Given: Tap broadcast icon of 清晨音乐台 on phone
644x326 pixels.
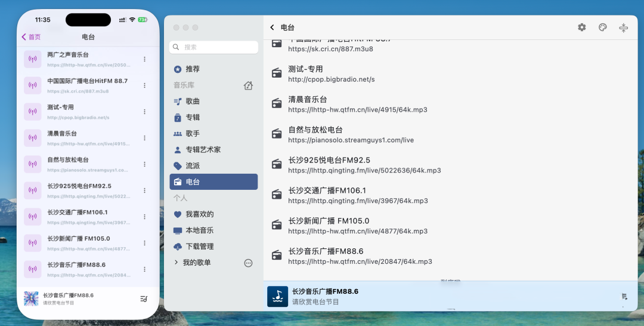Looking at the screenshot, I should point(32,138).
